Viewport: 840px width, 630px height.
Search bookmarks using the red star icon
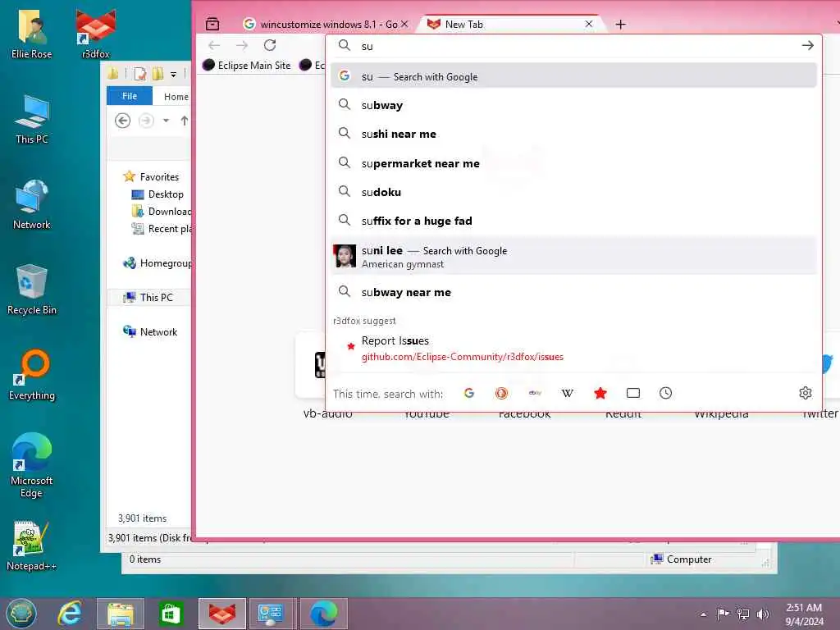pyautogui.click(x=600, y=393)
